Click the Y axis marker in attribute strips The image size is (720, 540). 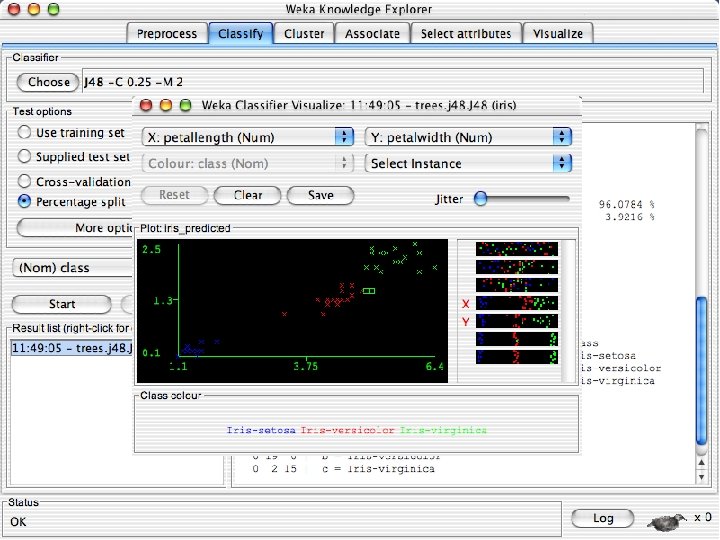pyautogui.click(x=465, y=321)
